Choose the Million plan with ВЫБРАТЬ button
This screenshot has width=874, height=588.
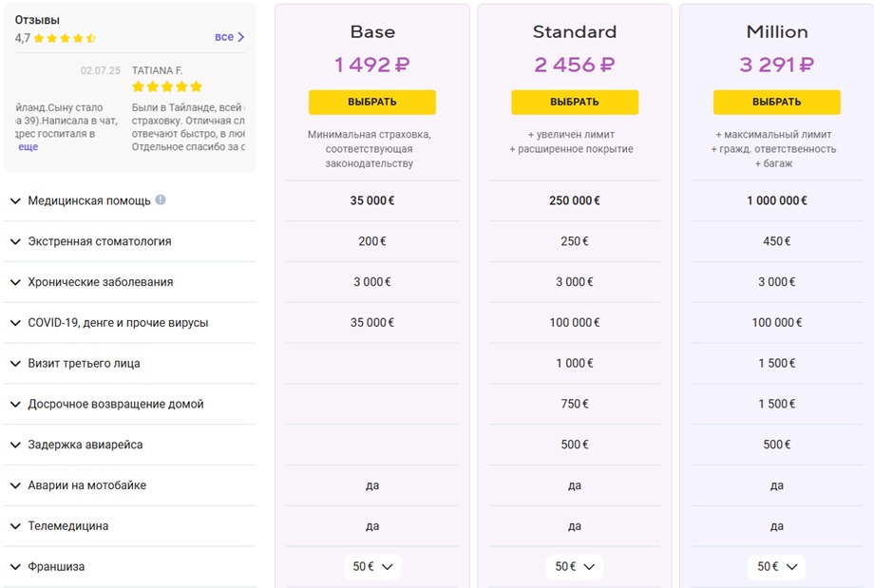pos(777,102)
